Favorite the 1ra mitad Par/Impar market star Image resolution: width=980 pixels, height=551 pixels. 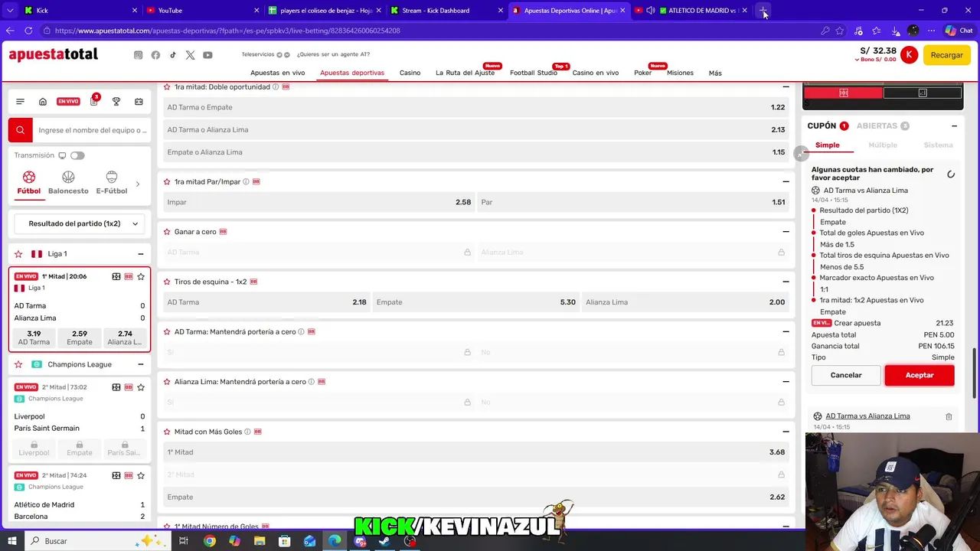pos(166,181)
